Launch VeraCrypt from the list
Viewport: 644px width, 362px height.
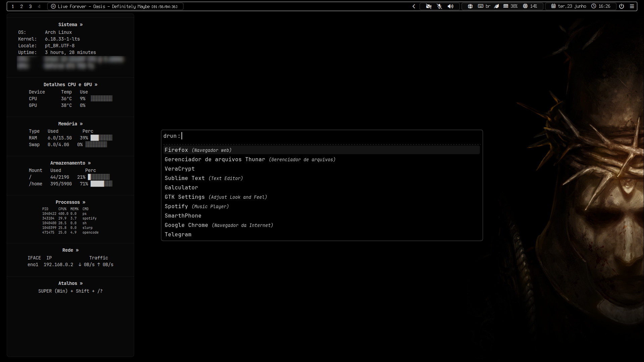point(322,169)
